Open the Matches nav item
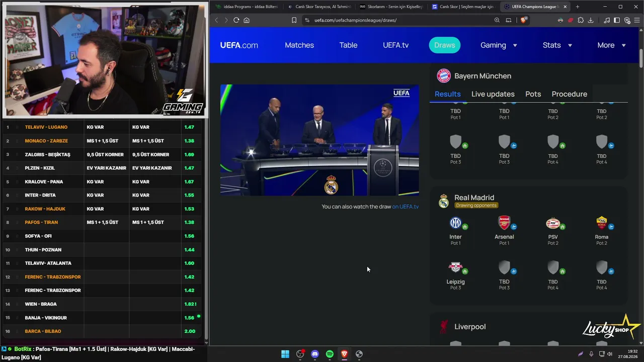Image resolution: width=644 pixels, height=362 pixels. pyautogui.click(x=299, y=45)
